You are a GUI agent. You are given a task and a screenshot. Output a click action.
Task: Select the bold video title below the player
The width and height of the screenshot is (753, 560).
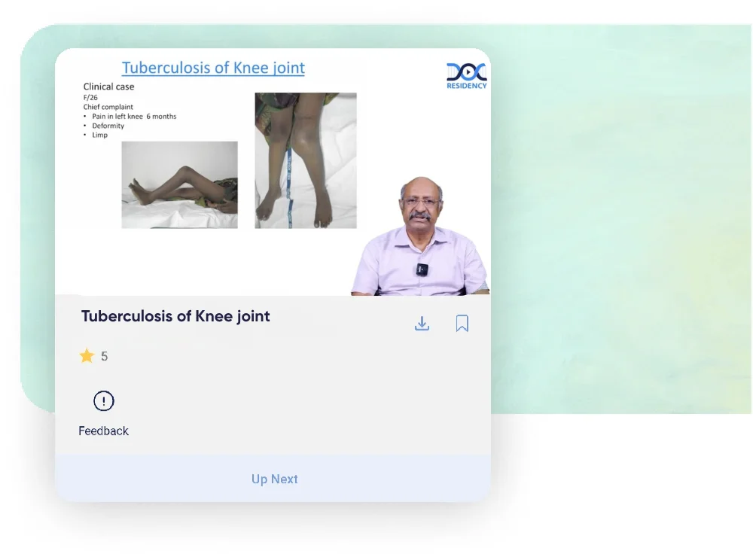click(175, 316)
